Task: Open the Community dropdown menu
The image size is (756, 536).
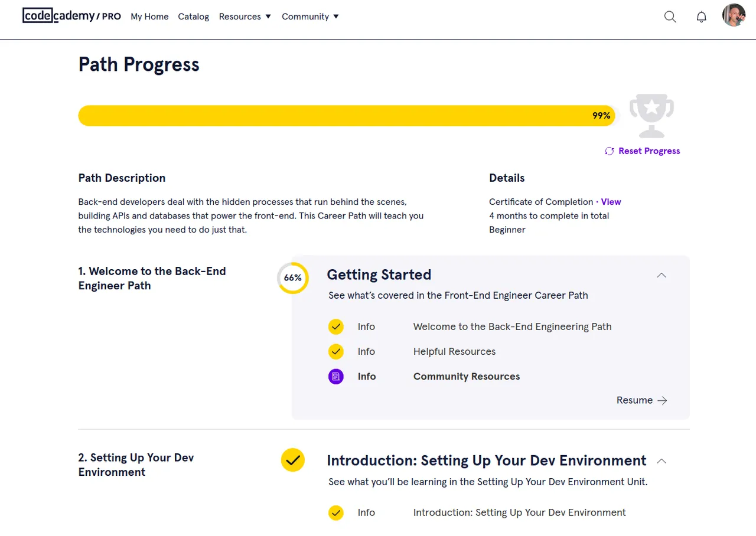Action: (x=311, y=17)
